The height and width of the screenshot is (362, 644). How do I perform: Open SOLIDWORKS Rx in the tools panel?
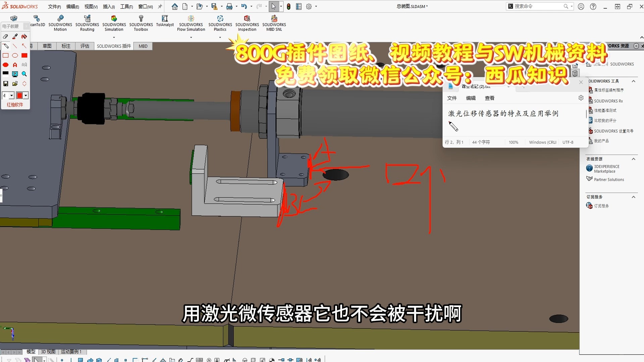pos(608,101)
